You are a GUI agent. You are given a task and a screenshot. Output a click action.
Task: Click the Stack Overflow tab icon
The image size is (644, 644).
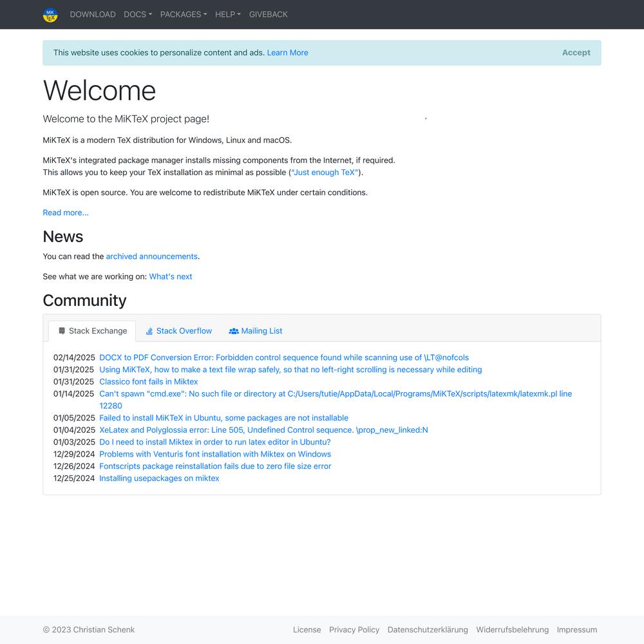coord(149,331)
